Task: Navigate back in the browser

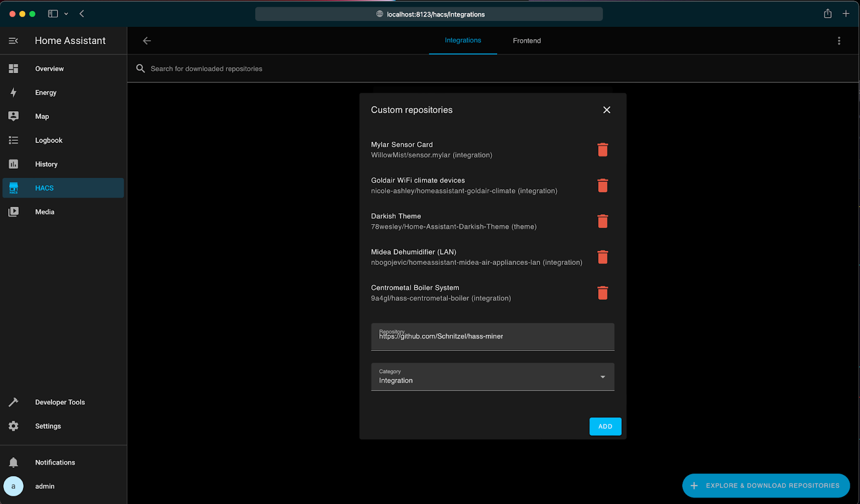Action: pos(82,14)
